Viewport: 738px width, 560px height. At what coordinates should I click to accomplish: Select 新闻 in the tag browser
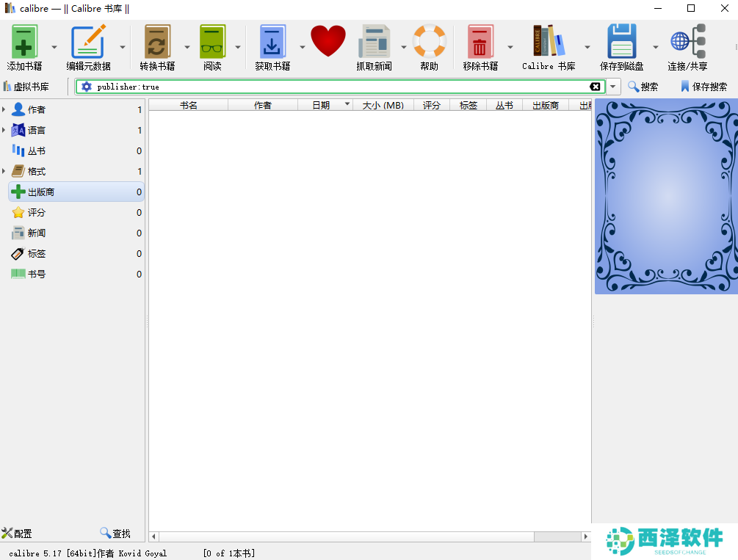pyautogui.click(x=76, y=233)
